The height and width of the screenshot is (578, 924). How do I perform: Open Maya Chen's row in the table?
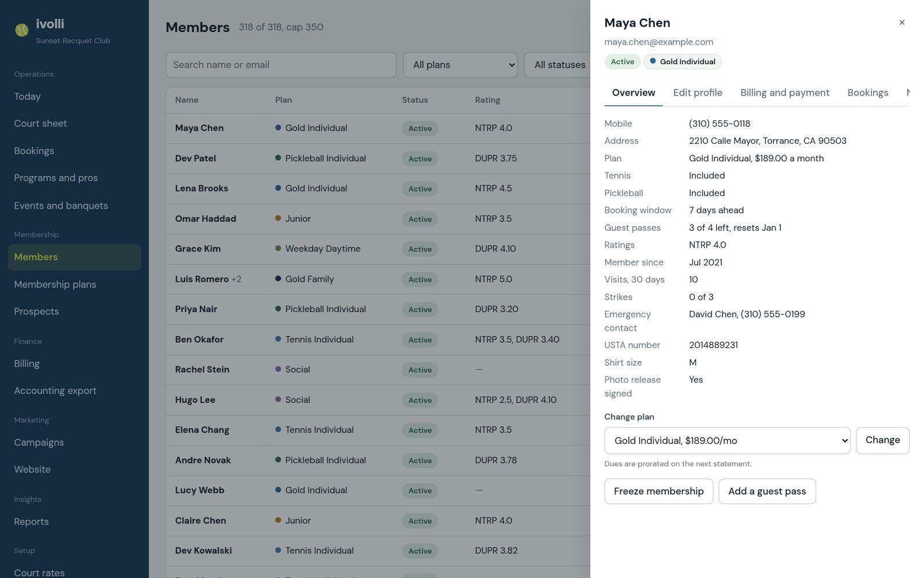click(x=378, y=128)
